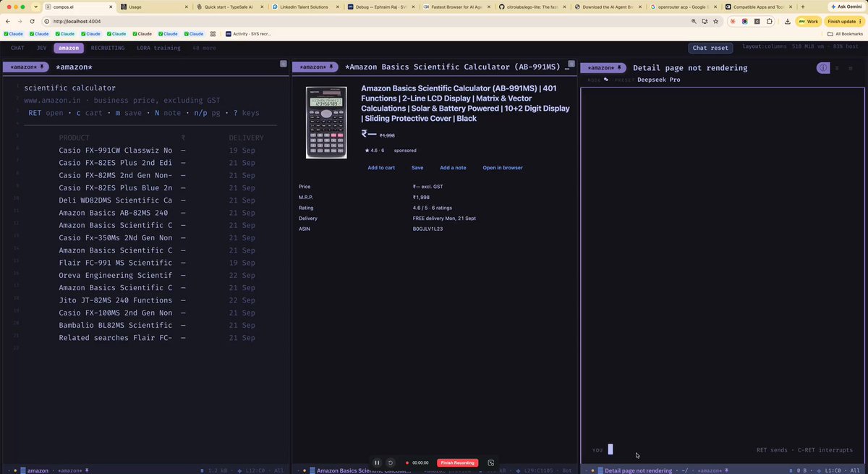Open the Chrome downloads icon

pos(787,21)
